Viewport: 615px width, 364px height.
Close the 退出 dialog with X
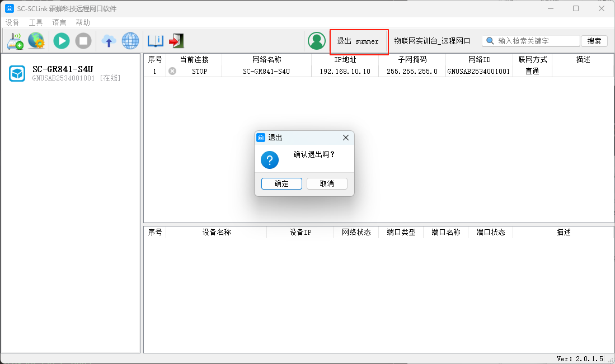[x=345, y=138]
